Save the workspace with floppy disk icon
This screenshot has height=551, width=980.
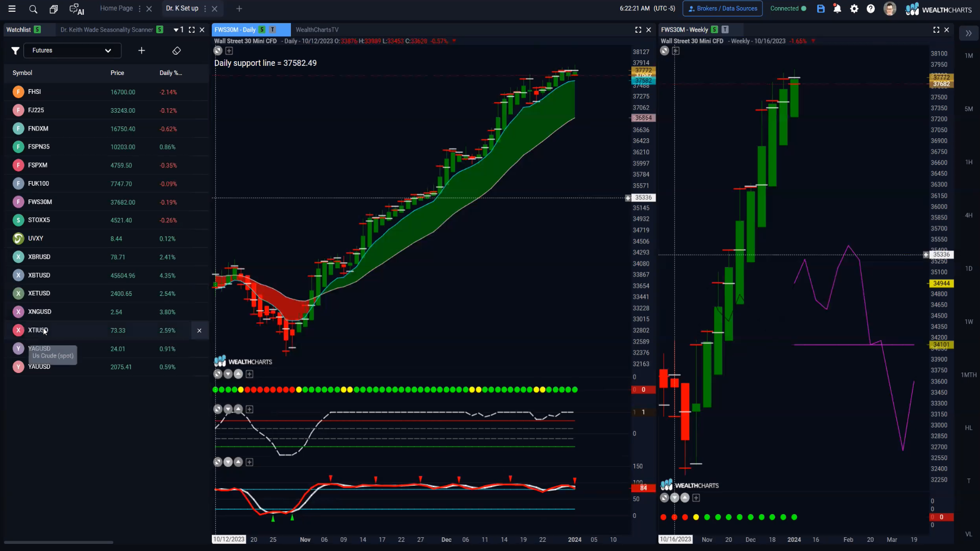point(821,9)
